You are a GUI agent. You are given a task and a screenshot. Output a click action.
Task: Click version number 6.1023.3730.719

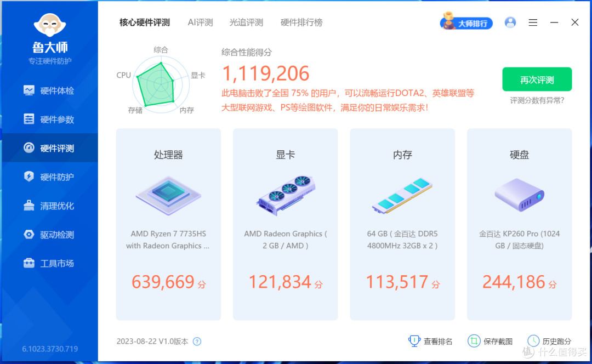click(50, 349)
